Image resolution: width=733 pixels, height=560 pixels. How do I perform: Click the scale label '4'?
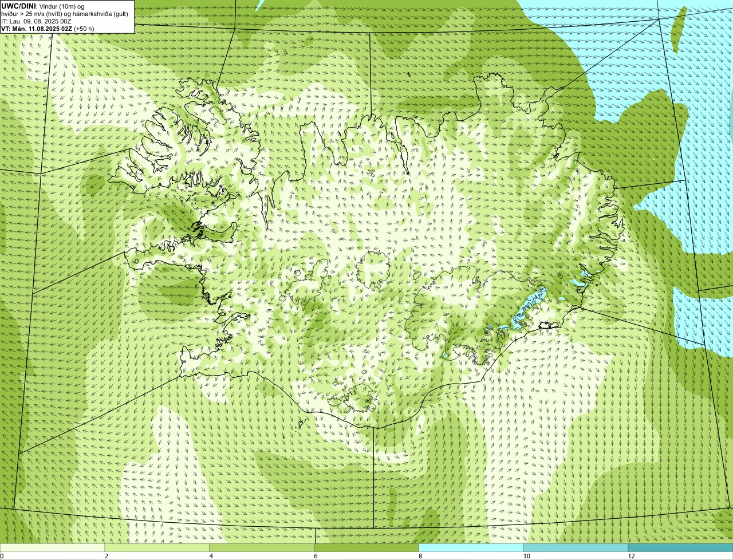211,556
